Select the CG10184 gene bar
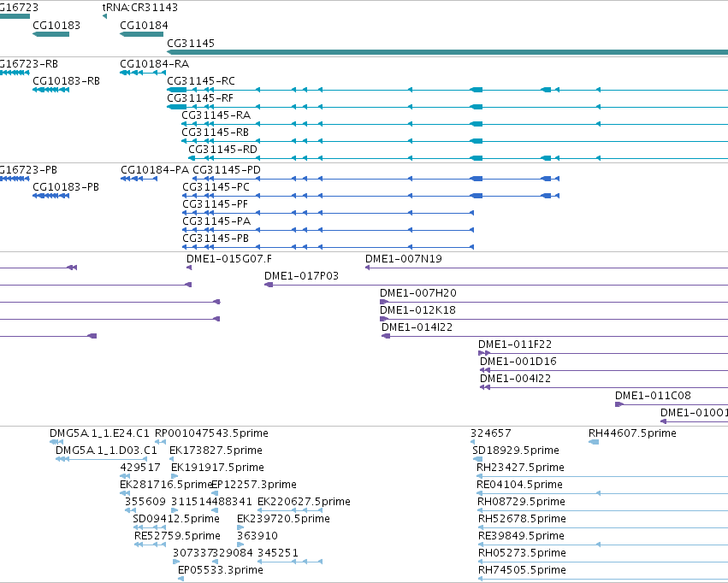This screenshot has width=728, height=583. click(x=142, y=34)
